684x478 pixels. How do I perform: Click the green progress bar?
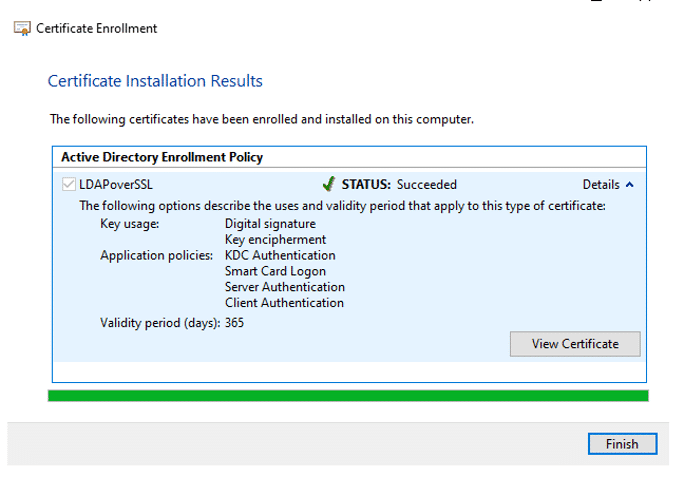click(348, 396)
